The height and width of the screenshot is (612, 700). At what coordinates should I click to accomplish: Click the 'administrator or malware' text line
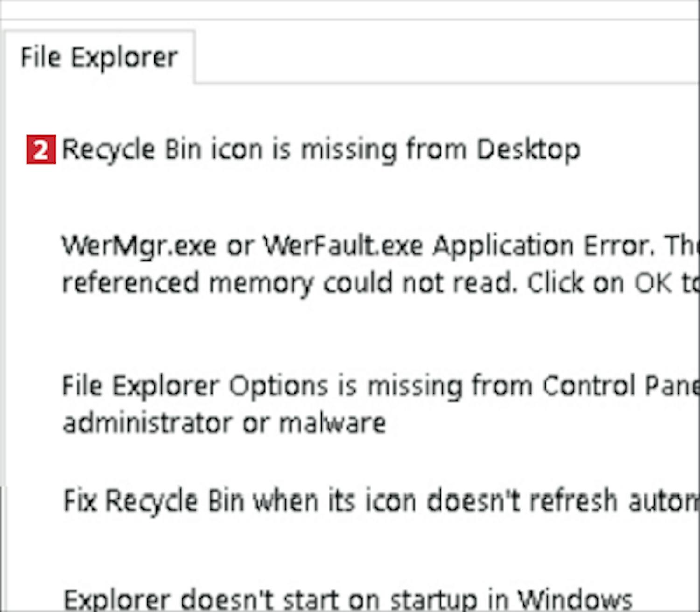coord(224,423)
